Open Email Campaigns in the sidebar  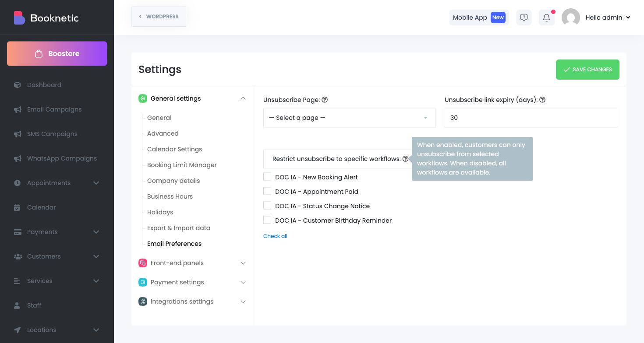54,109
